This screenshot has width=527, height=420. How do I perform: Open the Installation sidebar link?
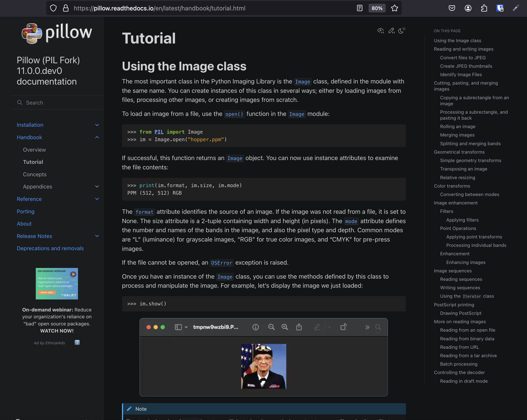pyautogui.click(x=30, y=125)
